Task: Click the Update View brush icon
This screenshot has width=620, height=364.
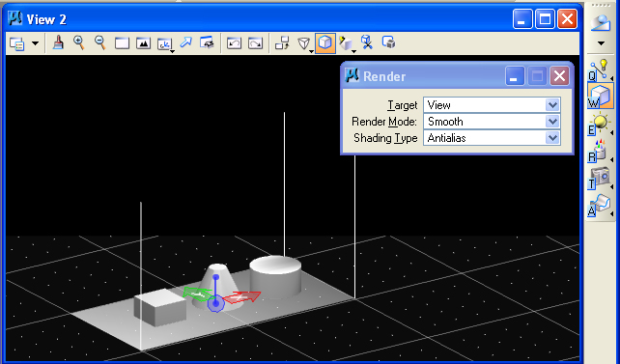Action: (58, 42)
